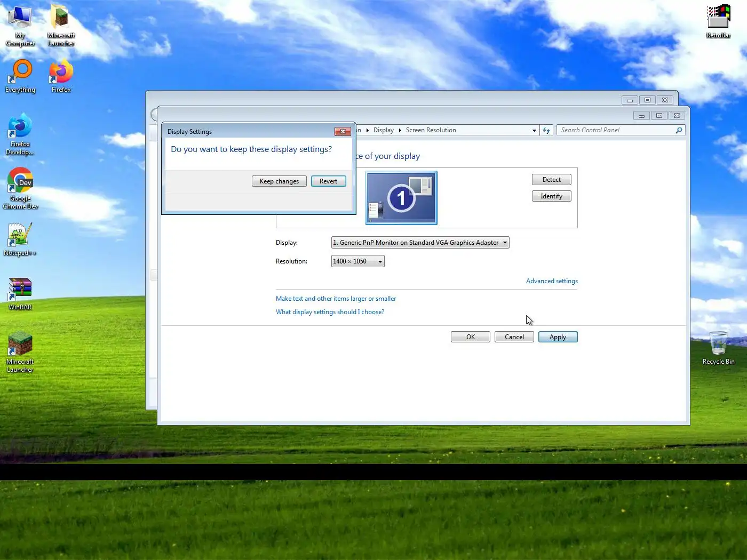Open Advanced settings link
The height and width of the screenshot is (560, 747).
[x=552, y=281]
